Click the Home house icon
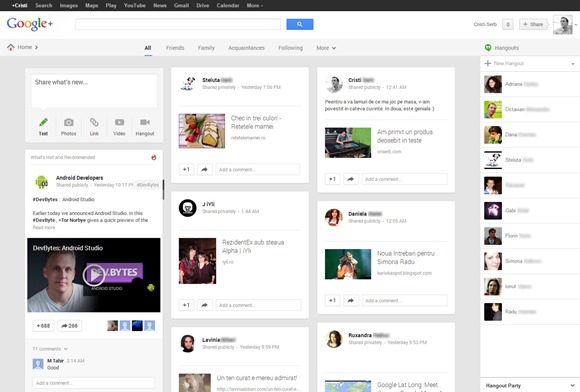The image size is (580, 392). point(11,47)
